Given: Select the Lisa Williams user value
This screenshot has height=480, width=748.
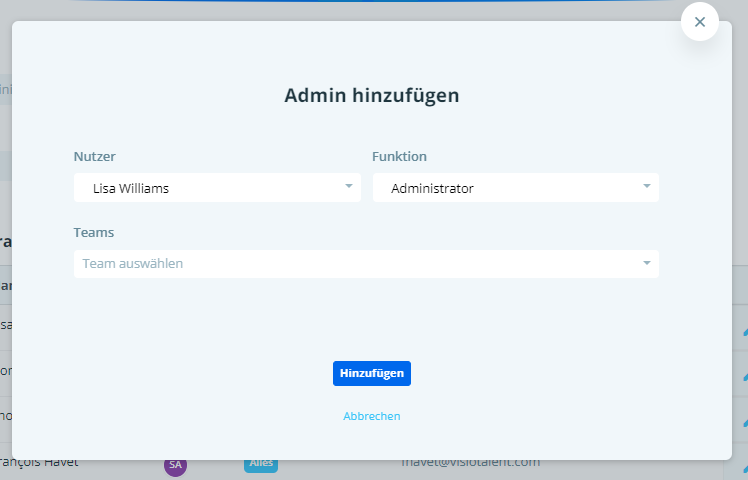Looking at the screenshot, I should point(130,188).
